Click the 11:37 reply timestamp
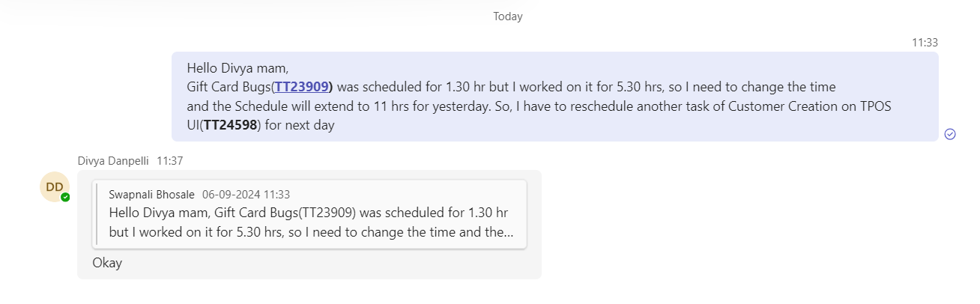The width and height of the screenshot is (980, 304). click(170, 160)
